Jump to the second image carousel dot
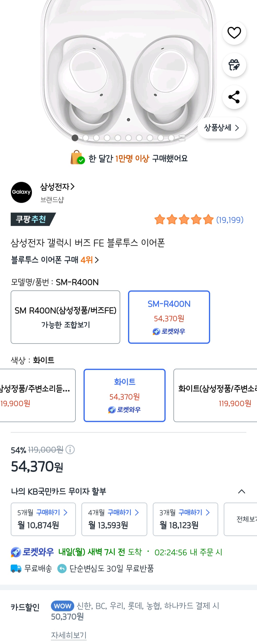Screen dimensions: 257x644 [85, 138]
